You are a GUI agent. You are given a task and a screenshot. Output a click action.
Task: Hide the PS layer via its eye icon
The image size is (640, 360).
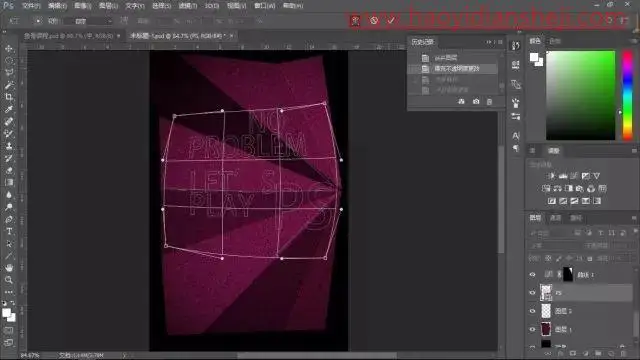[x=532, y=293]
